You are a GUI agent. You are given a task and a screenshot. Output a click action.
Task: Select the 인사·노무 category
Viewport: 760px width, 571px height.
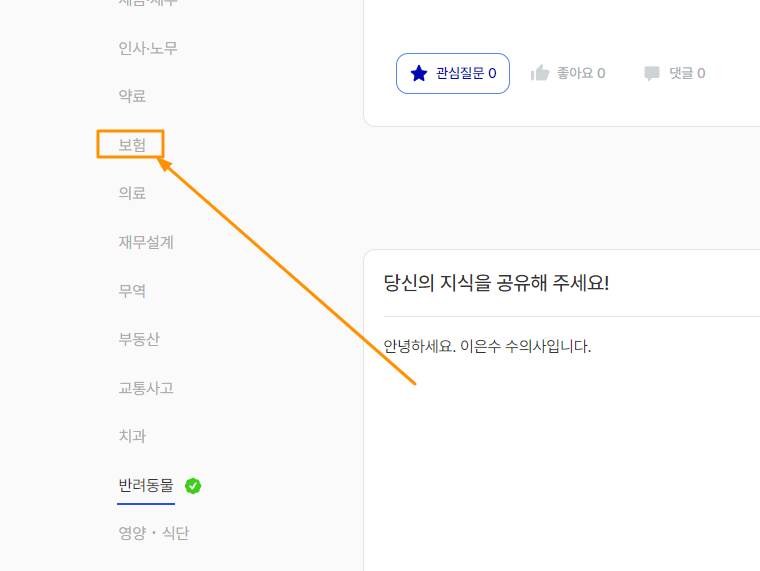(148, 48)
